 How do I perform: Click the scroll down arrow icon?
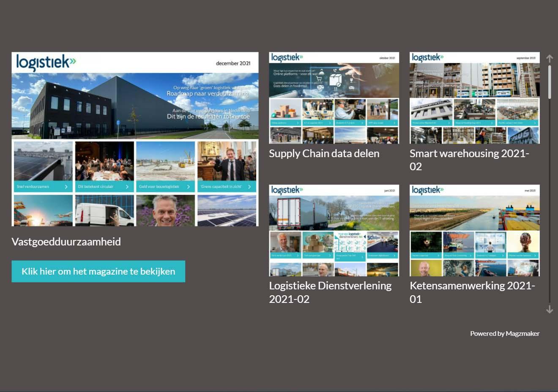550,310
